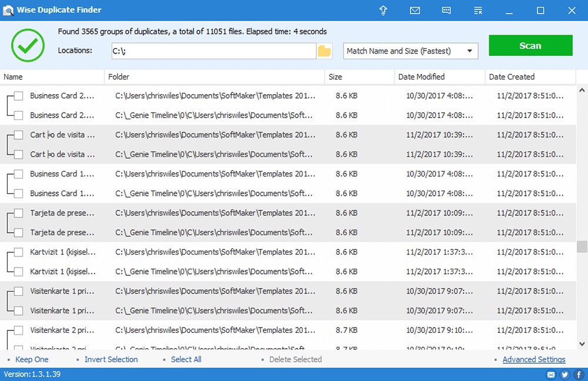
Task: Click the Locations path input field
Action: tap(214, 51)
